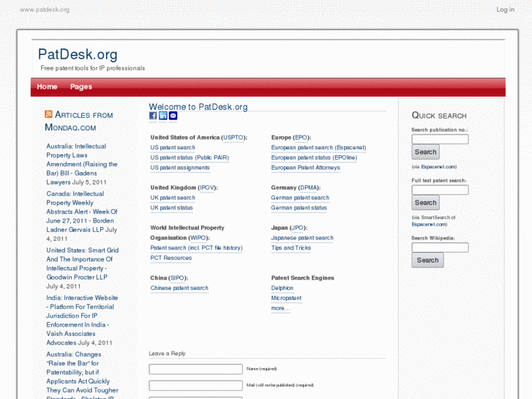
Task: Open the Welcome to PatDesk.org heading link
Action: [198, 107]
